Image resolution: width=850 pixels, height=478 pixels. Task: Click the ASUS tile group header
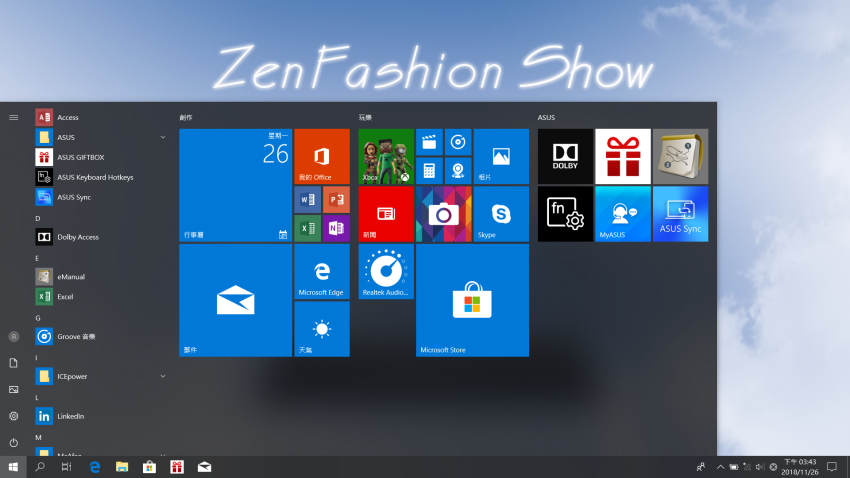click(x=546, y=117)
